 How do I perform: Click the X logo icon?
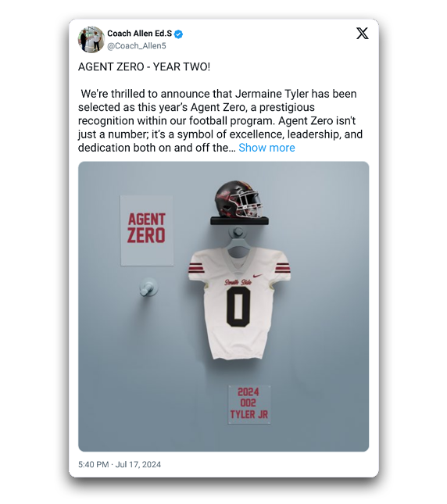click(x=362, y=33)
